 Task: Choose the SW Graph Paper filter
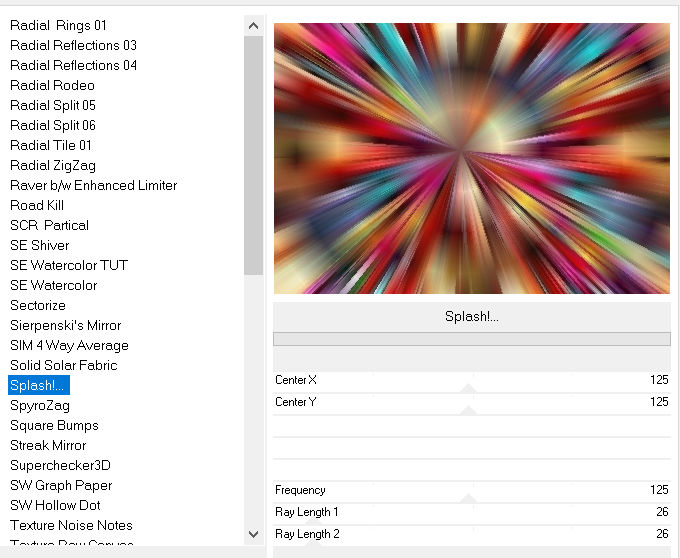[x=61, y=485]
